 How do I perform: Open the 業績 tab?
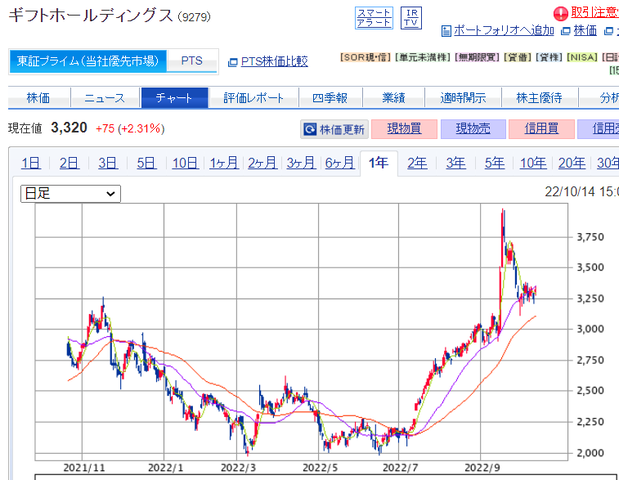point(393,98)
